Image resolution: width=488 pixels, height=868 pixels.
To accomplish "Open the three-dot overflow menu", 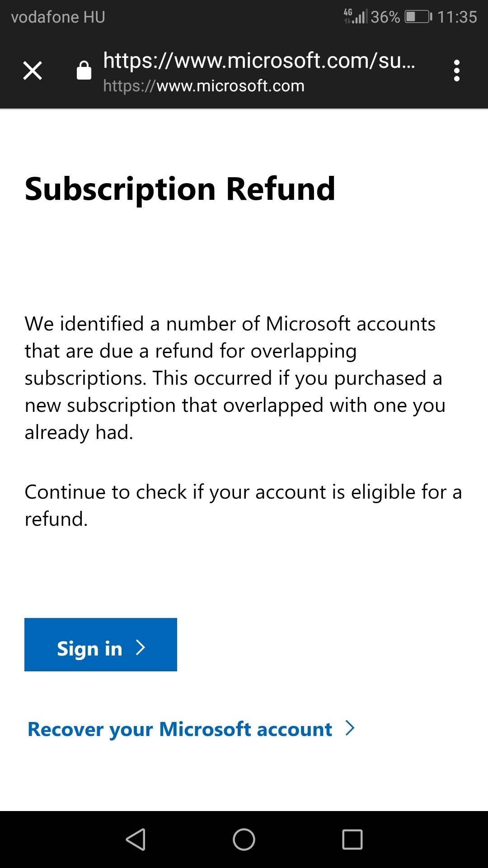I will [456, 71].
